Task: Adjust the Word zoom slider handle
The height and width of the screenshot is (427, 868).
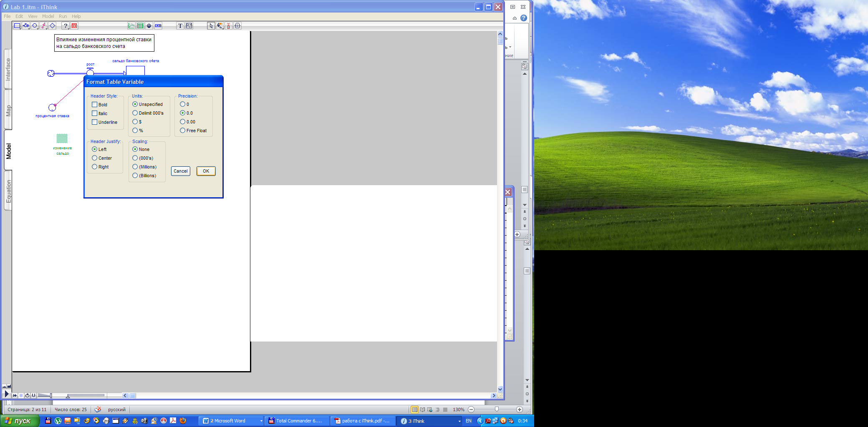Action: (496, 409)
